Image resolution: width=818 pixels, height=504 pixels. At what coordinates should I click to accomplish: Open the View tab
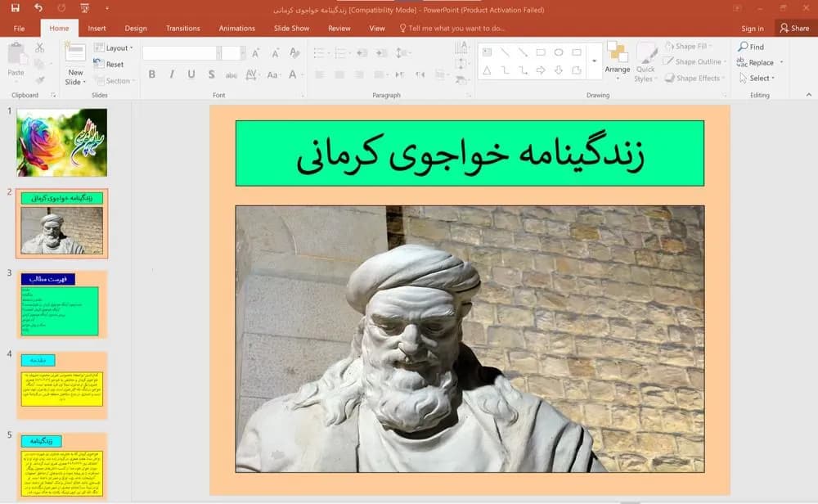point(376,28)
